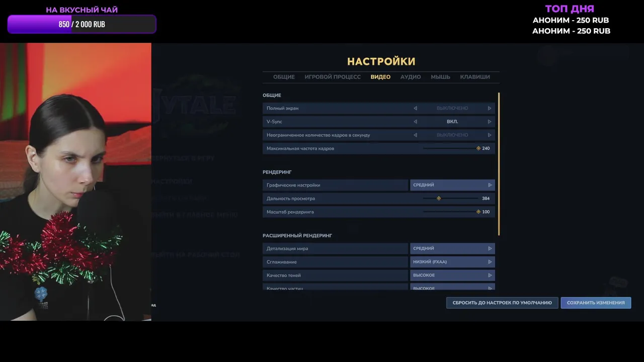Open Качество теней ВЫСОКОЕ dropdown
Screen dimensions: 644x362
coord(452,275)
